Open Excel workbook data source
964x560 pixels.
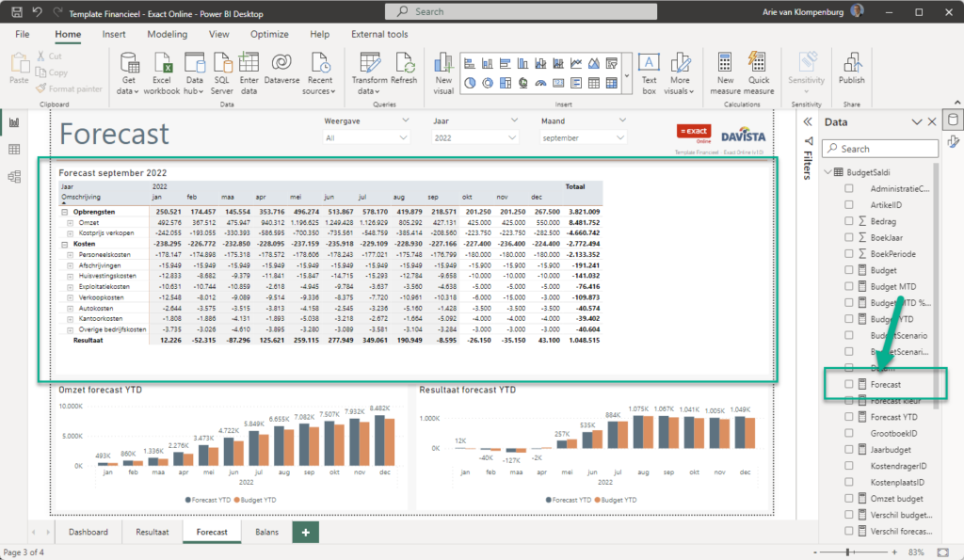162,70
